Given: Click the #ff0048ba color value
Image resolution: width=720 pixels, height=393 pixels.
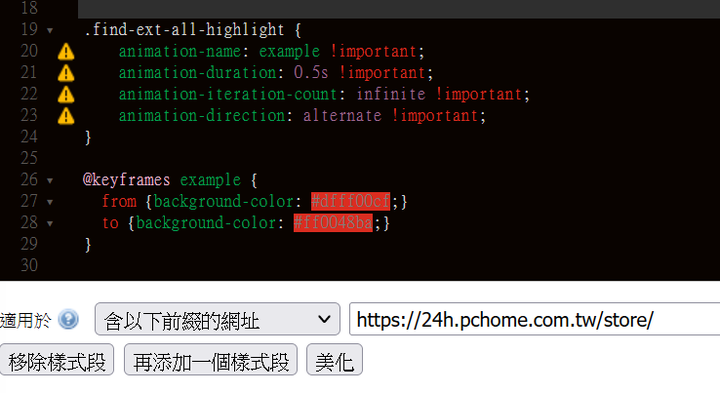Looking at the screenshot, I should 333,223.
